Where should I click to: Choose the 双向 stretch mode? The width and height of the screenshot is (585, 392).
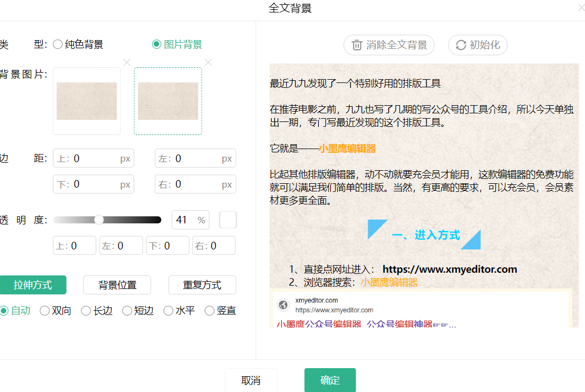point(45,311)
